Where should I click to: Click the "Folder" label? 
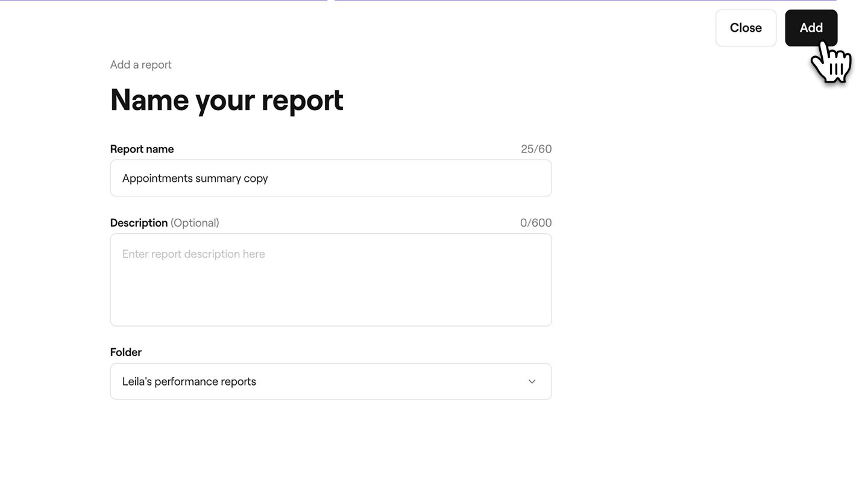(x=125, y=352)
